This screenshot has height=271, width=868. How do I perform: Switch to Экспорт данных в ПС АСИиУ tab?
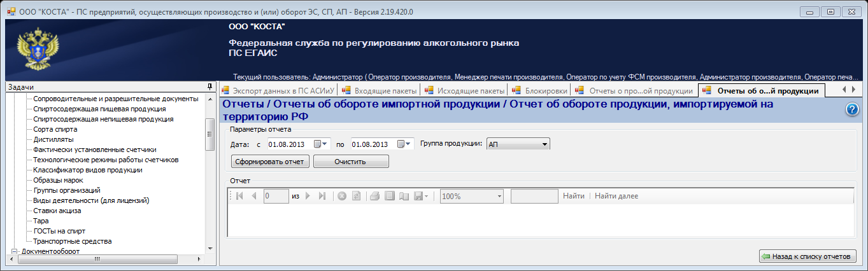tap(278, 90)
